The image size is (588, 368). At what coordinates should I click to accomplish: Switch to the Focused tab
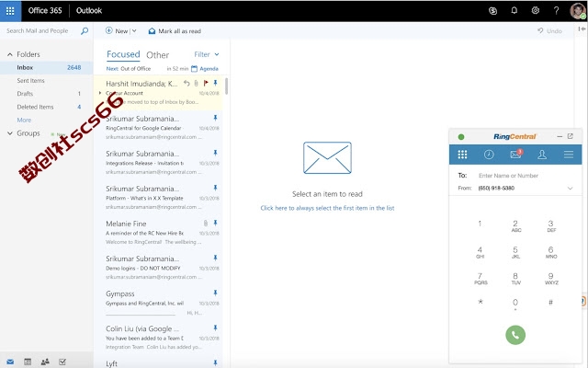click(x=123, y=54)
